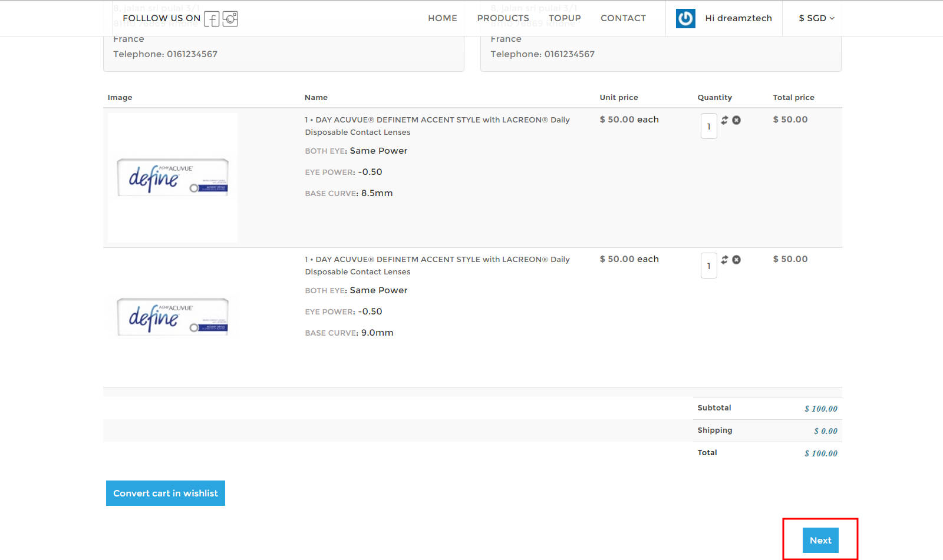
Task: Click the Next button
Action: tap(820, 540)
